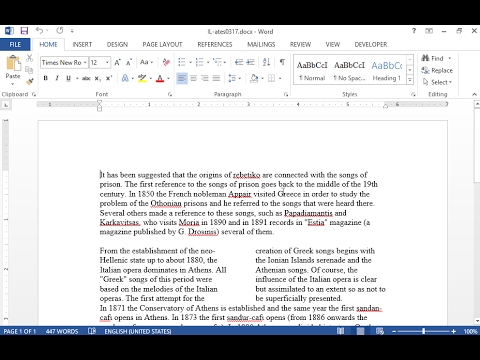Apply red font color
Image resolution: width=480 pixels, height=360 pixels.
tap(160, 78)
